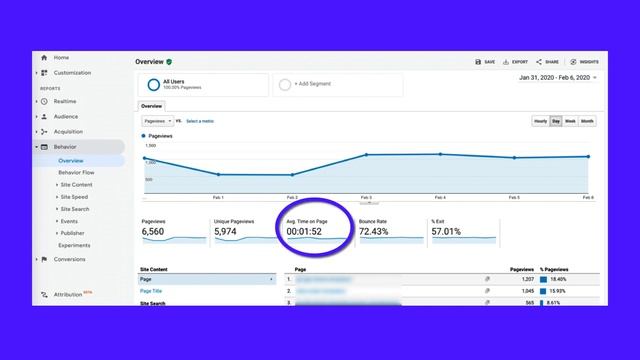Collapse the Behavior reports section
640x360 pixels.
pos(36,147)
